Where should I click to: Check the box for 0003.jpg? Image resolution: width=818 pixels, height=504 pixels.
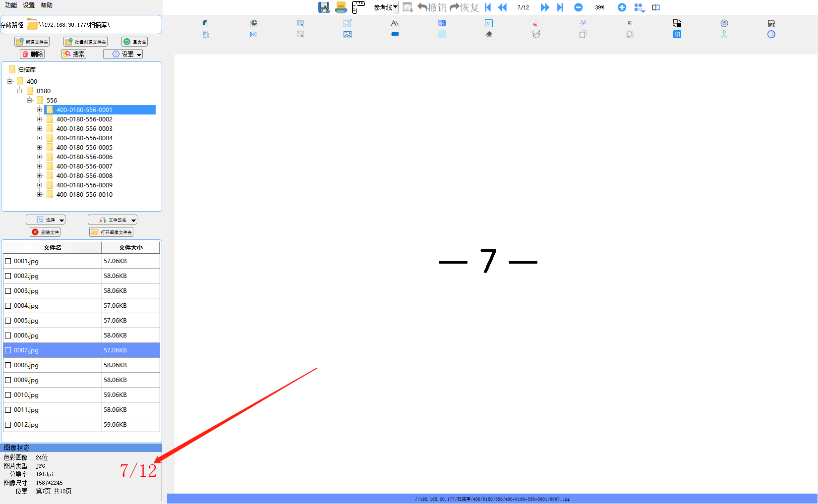[8, 291]
